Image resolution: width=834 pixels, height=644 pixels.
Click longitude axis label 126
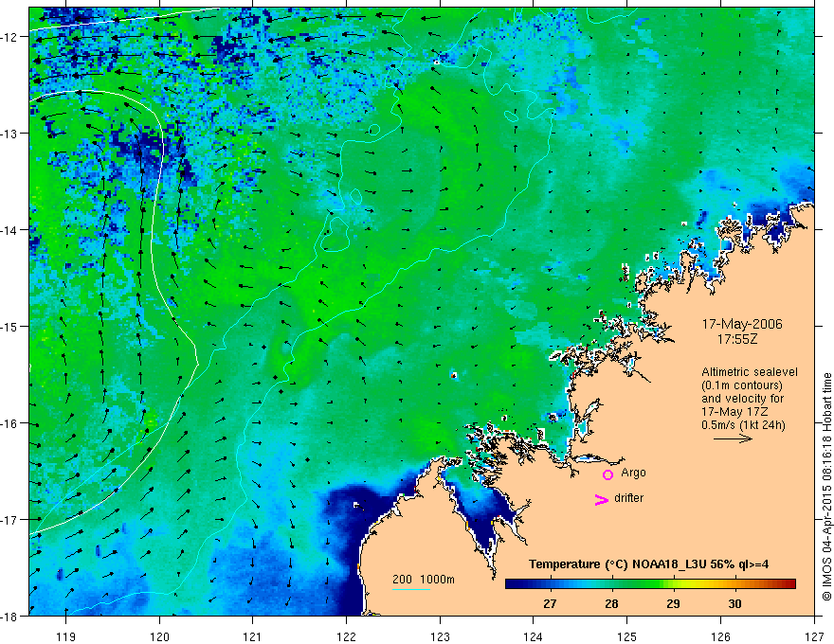[720, 636]
